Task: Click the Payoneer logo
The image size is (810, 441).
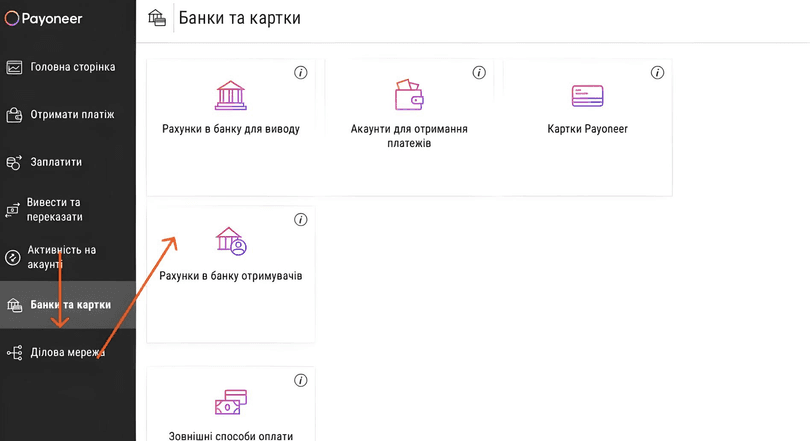Action: [46, 19]
